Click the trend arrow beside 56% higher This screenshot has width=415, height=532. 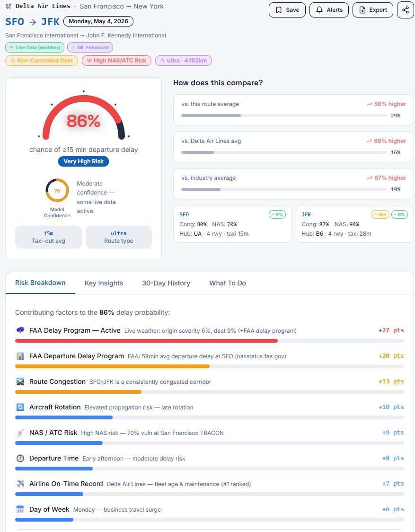click(370, 104)
